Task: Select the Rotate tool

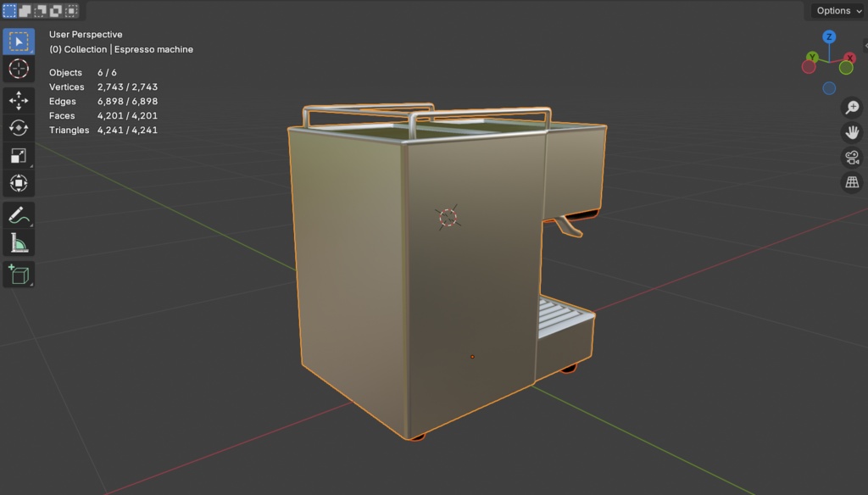Action: pos(19,127)
